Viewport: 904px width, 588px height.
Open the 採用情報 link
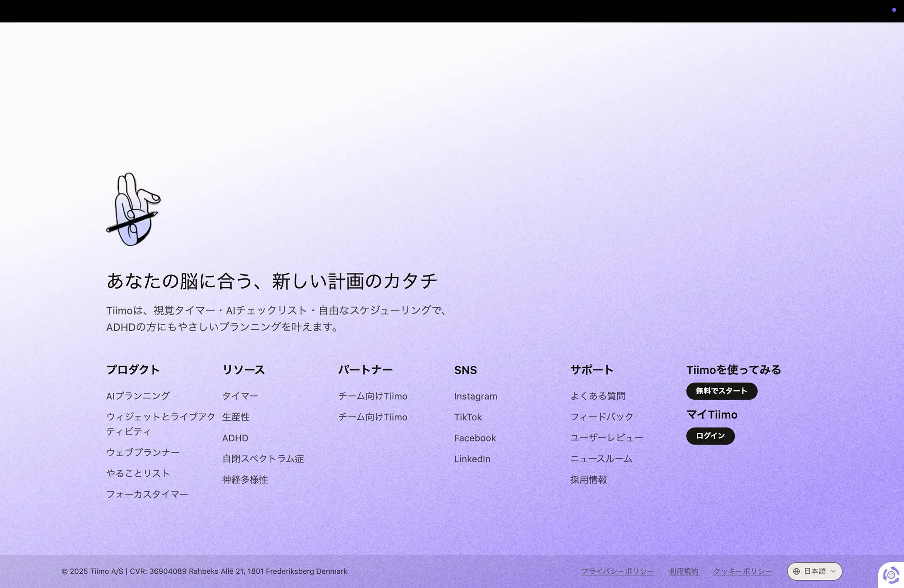588,480
